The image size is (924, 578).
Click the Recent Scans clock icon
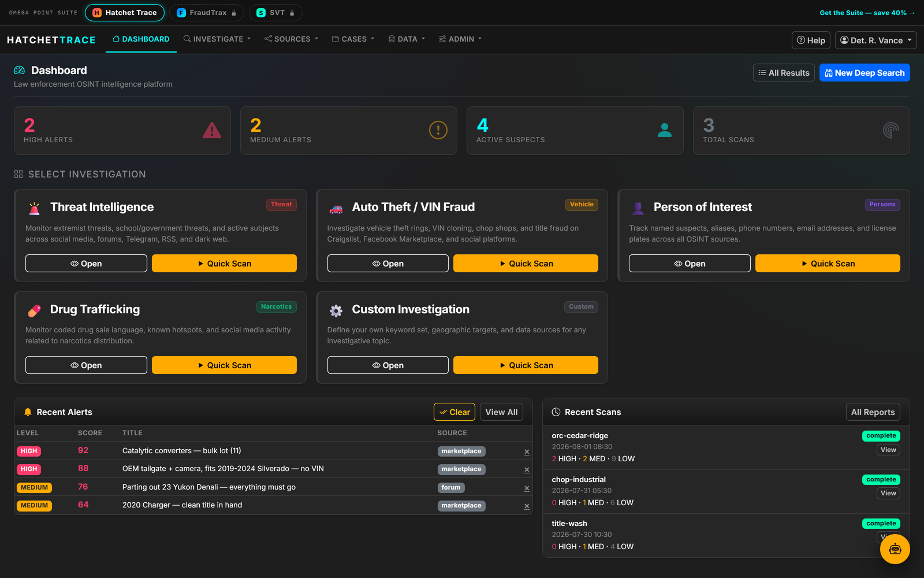pyautogui.click(x=556, y=412)
